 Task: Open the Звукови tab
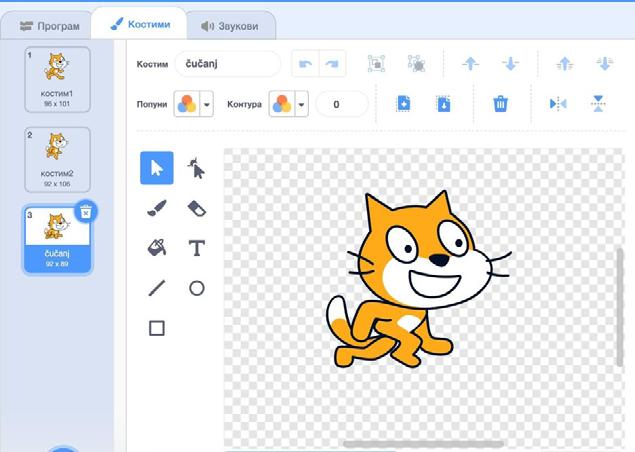(230, 26)
